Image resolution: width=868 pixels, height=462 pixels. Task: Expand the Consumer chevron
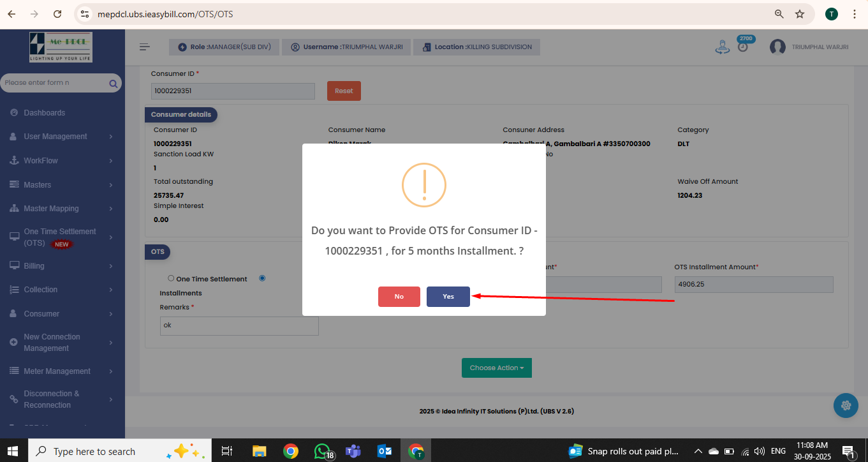coord(111,314)
